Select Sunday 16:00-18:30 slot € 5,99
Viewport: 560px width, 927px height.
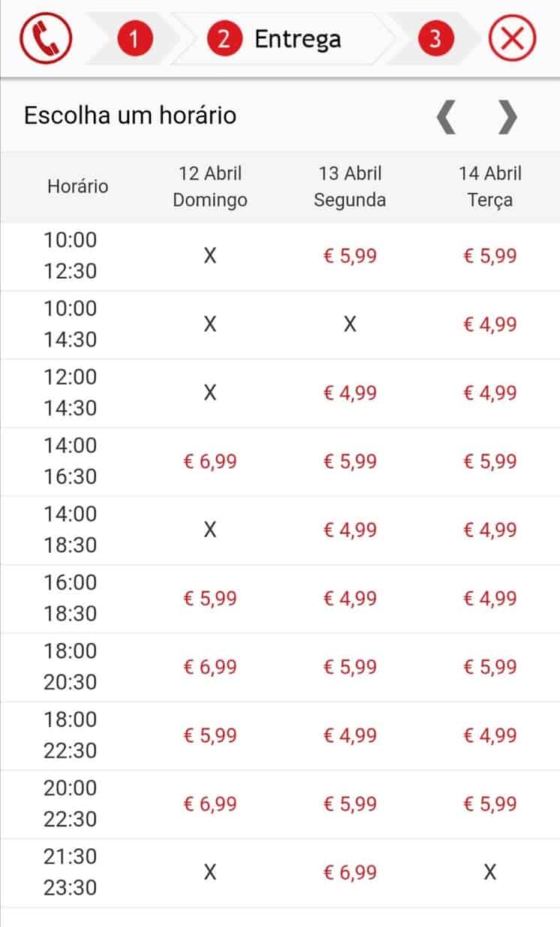click(x=210, y=598)
